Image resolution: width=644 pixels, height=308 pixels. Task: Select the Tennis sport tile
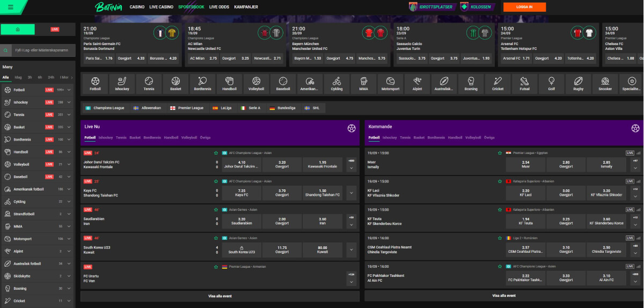tap(149, 83)
